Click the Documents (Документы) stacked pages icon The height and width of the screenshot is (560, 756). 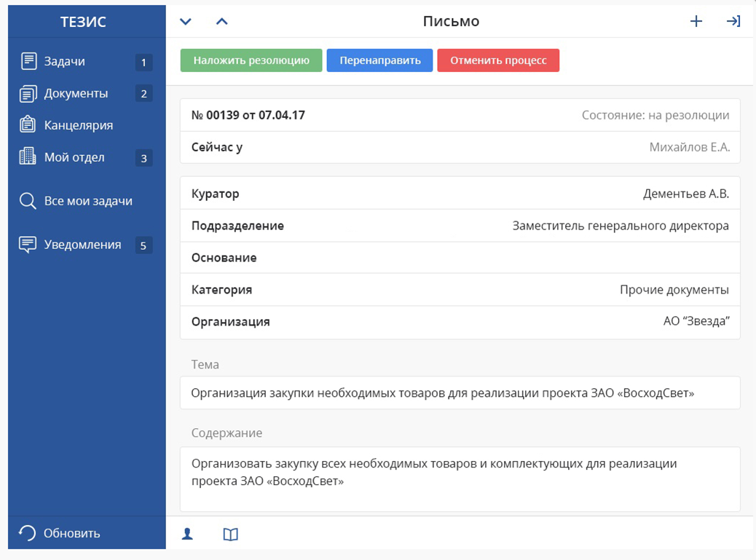pyautogui.click(x=28, y=93)
